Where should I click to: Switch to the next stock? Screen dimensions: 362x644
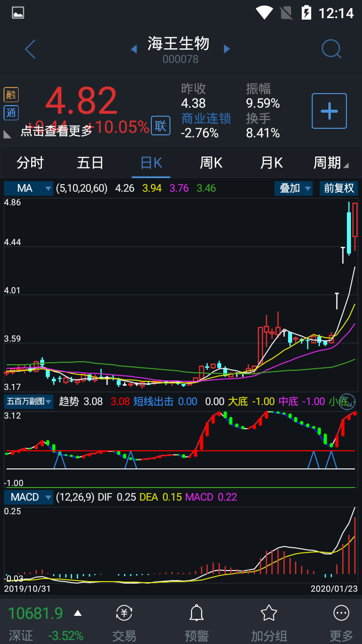coord(227,49)
